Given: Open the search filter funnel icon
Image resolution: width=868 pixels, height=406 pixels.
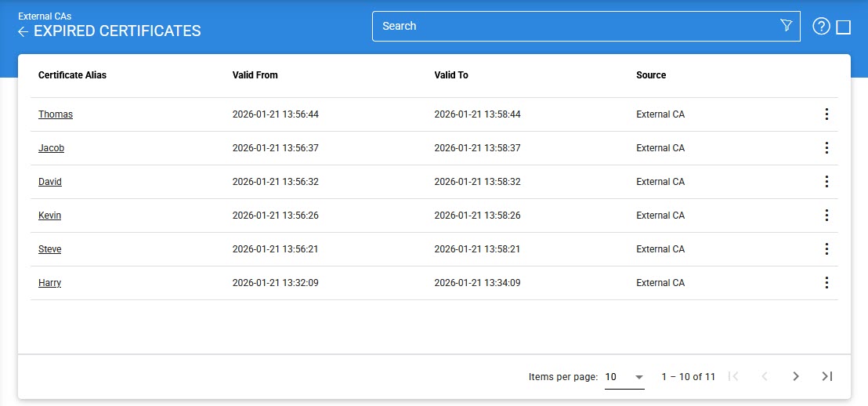Looking at the screenshot, I should pos(787,26).
